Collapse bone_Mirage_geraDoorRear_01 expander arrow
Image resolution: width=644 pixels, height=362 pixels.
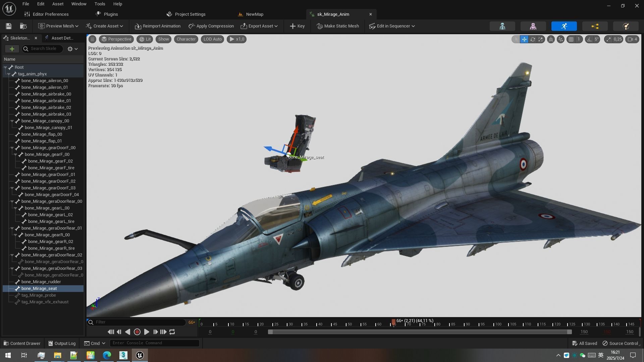12,228
